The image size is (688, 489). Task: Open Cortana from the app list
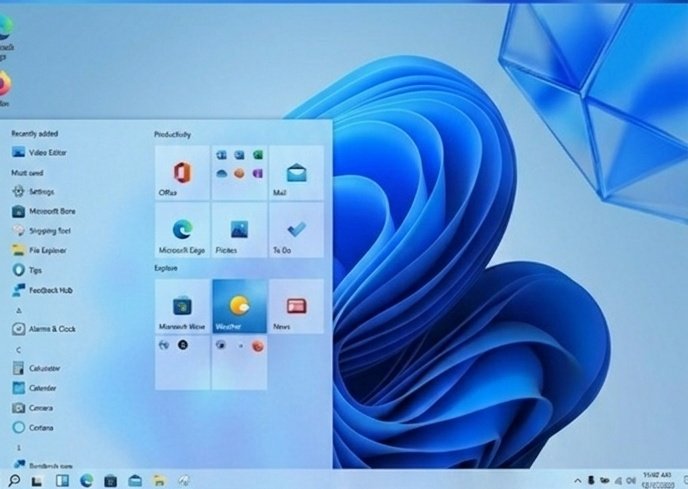[33, 428]
